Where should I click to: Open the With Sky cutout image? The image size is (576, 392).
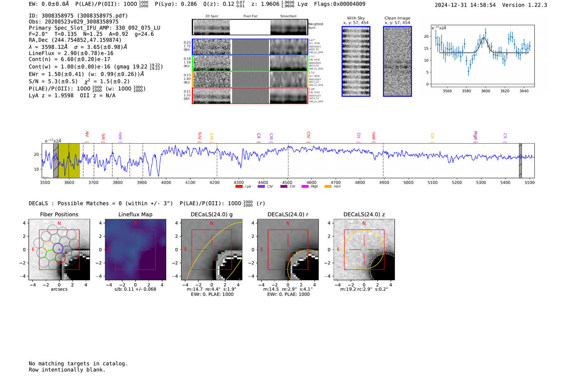coord(356,61)
